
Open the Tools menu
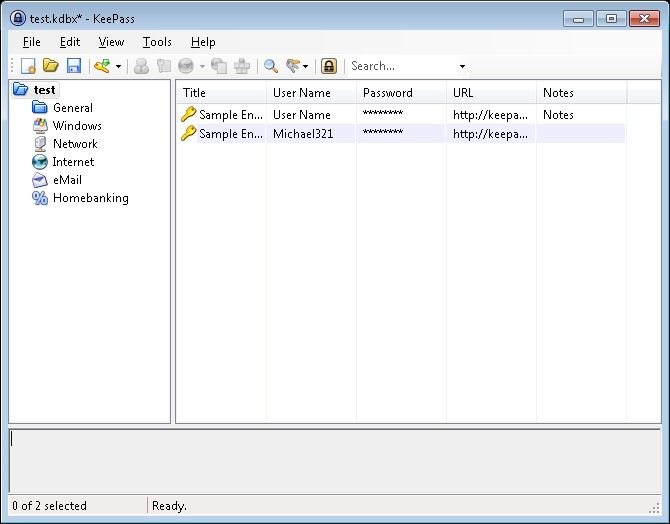click(157, 42)
